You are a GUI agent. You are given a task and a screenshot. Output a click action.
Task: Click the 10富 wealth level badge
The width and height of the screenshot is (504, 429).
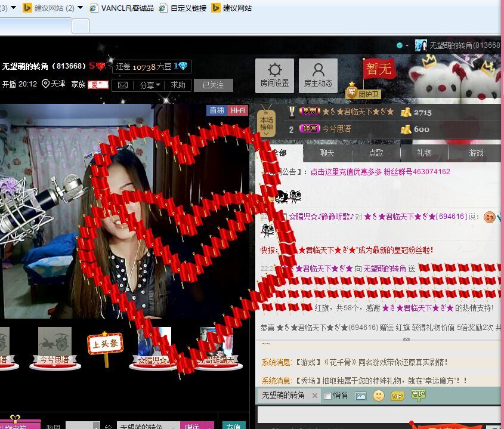tap(310, 129)
